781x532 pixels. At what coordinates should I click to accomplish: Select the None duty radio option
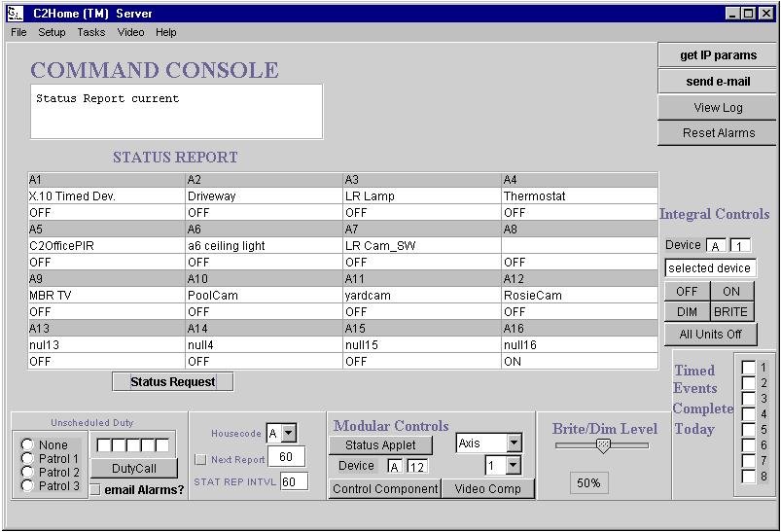click(x=28, y=445)
